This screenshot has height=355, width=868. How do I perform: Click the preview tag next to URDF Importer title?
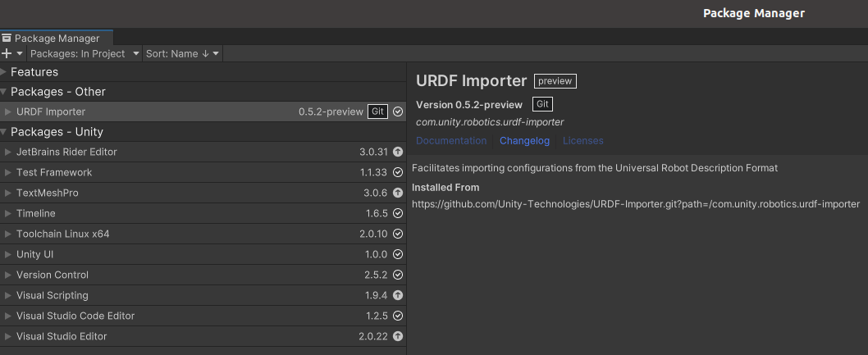tap(555, 81)
